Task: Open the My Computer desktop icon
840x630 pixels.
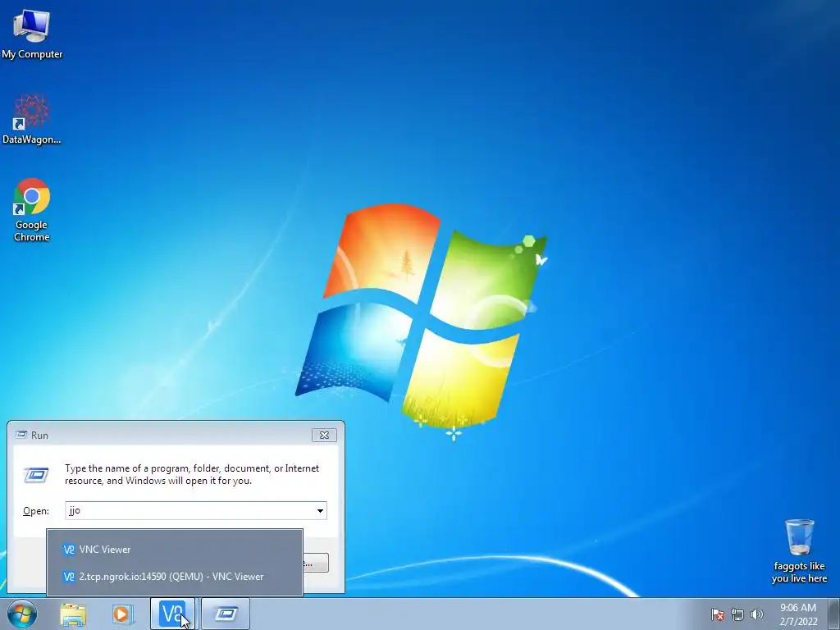Action: click(x=32, y=34)
